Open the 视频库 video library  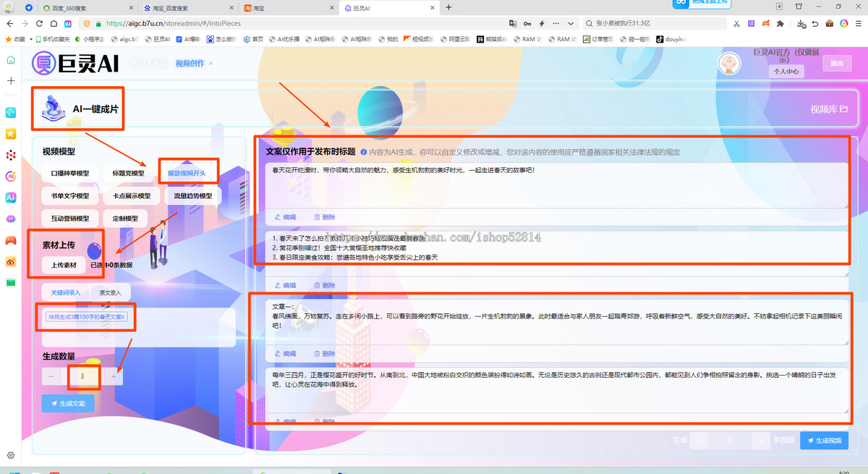click(x=829, y=109)
